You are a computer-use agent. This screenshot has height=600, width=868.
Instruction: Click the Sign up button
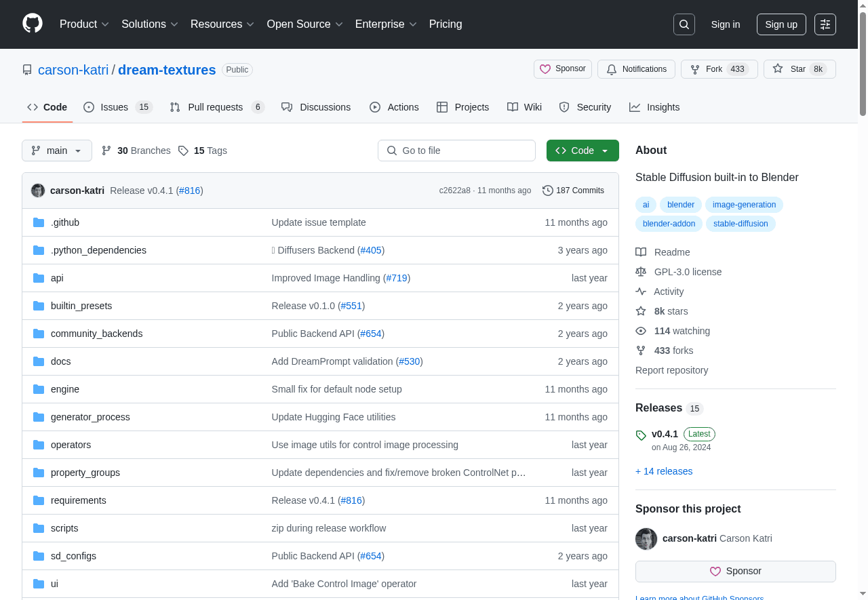781,24
